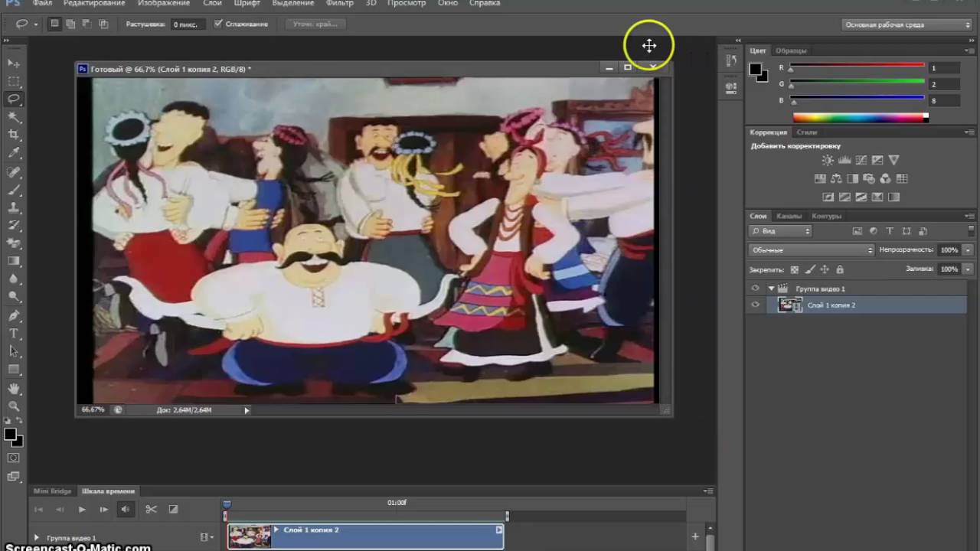Image resolution: width=980 pixels, height=551 pixels.
Task: Pick a color from the spectrum ramp
Action: coord(861,118)
